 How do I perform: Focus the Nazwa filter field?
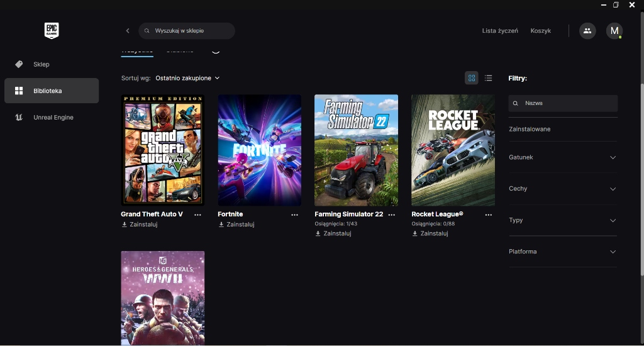coord(563,103)
